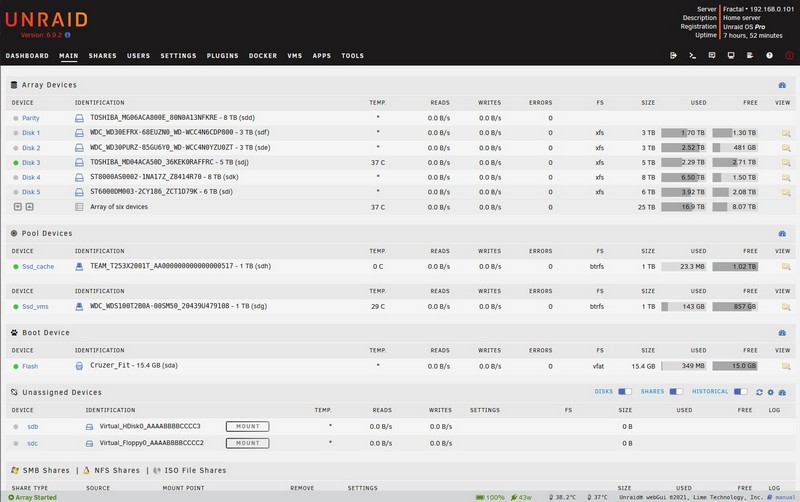Open the Array Devices dashboard gauge icon
This screenshot has height=502, width=800.
click(782, 85)
